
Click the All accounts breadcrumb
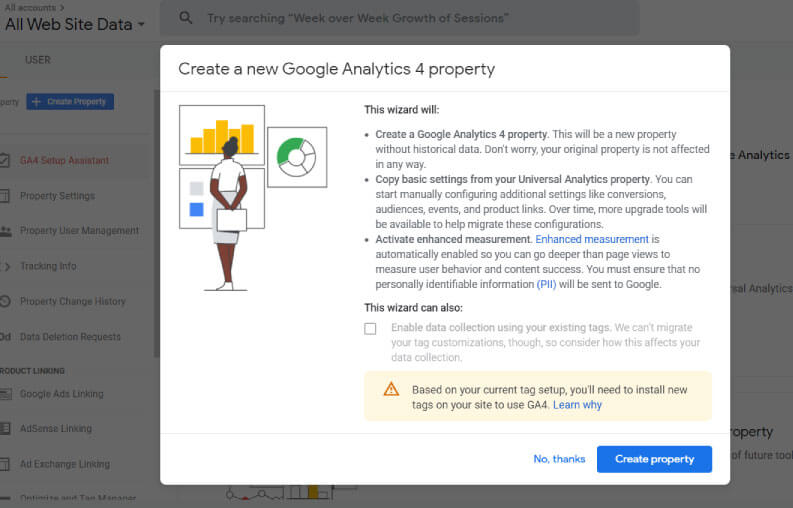point(30,7)
